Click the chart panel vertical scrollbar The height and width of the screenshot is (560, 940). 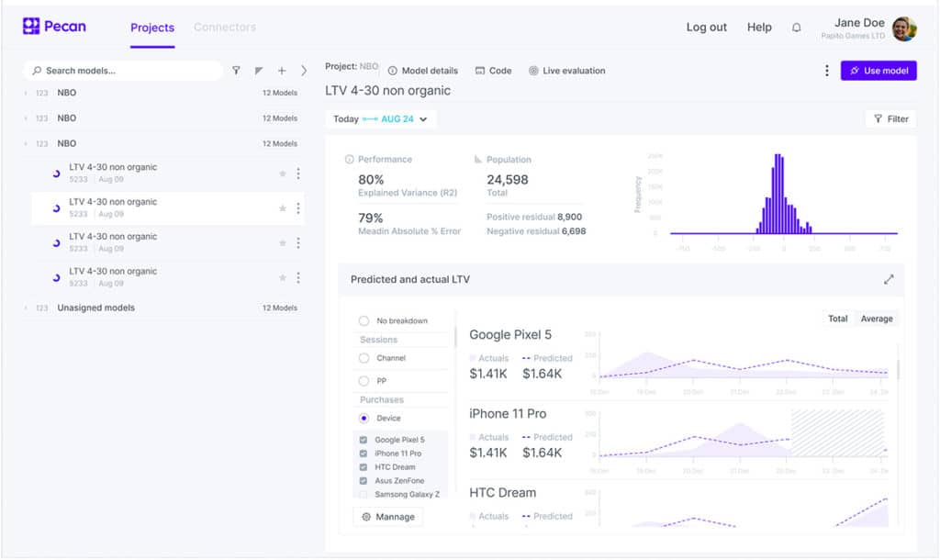[898, 369]
